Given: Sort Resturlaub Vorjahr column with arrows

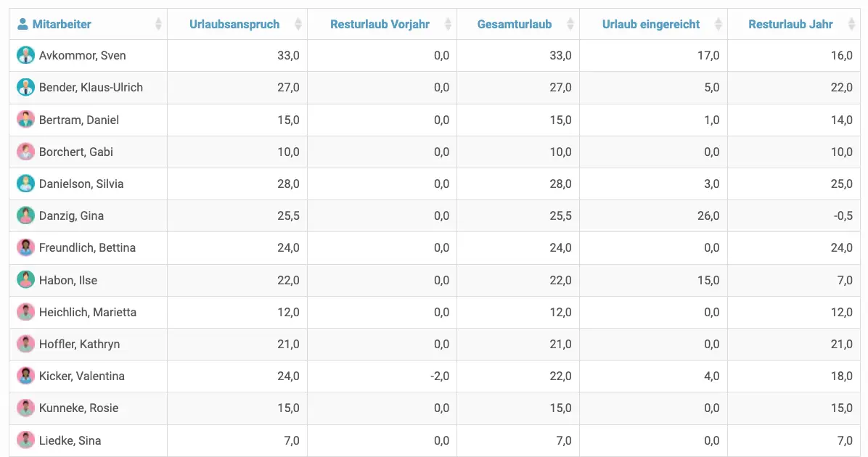Looking at the screenshot, I should click(448, 25).
